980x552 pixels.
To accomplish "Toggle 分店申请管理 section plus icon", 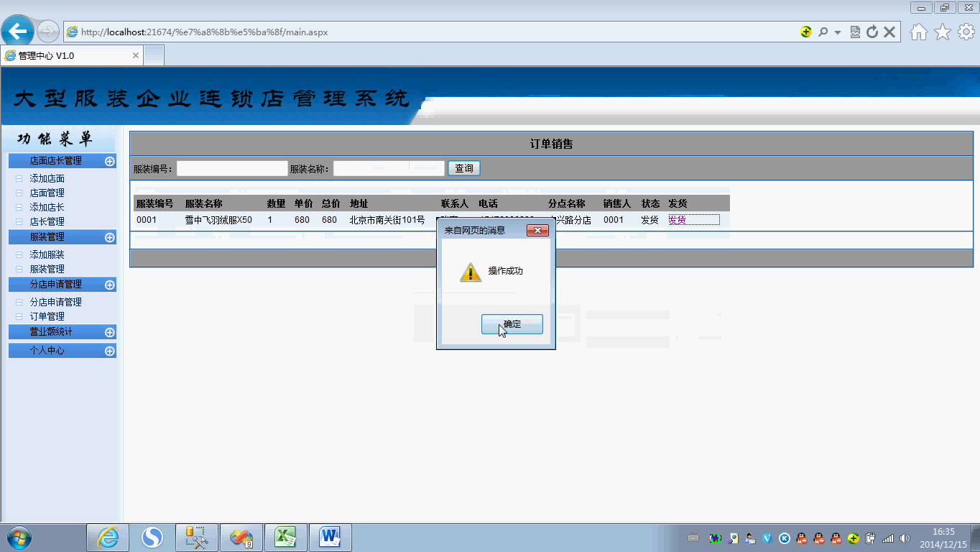I will pyautogui.click(x=110, y=285).
